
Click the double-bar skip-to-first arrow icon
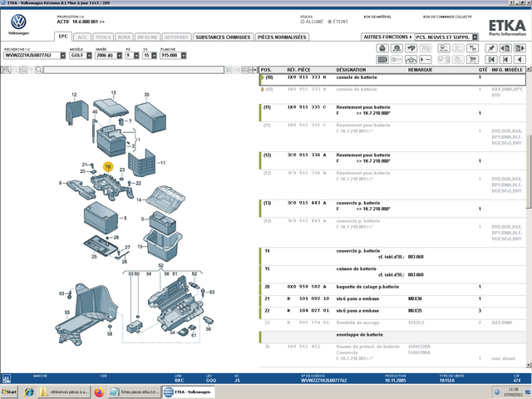point(491,60)
